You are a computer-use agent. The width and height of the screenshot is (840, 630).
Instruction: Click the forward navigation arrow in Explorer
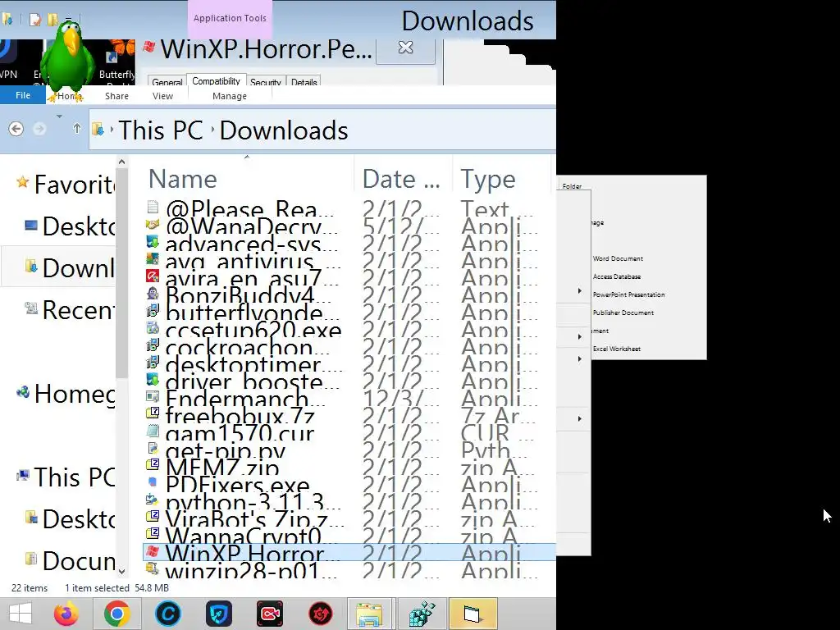[x=39, y=129]
